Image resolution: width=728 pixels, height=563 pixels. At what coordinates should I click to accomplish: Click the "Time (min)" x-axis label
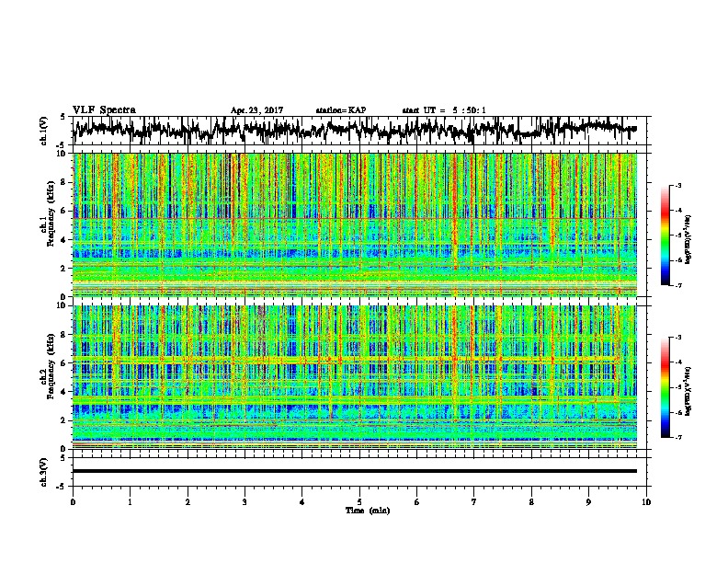point(368,511)
